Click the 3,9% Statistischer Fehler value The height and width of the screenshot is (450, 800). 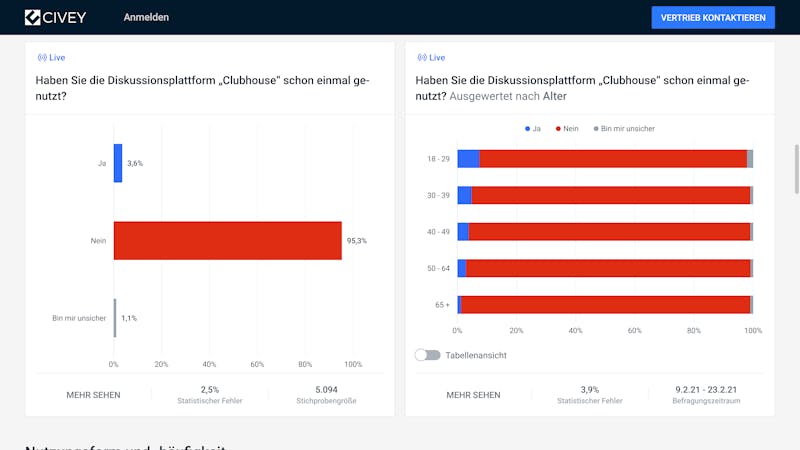pos(590,390)
